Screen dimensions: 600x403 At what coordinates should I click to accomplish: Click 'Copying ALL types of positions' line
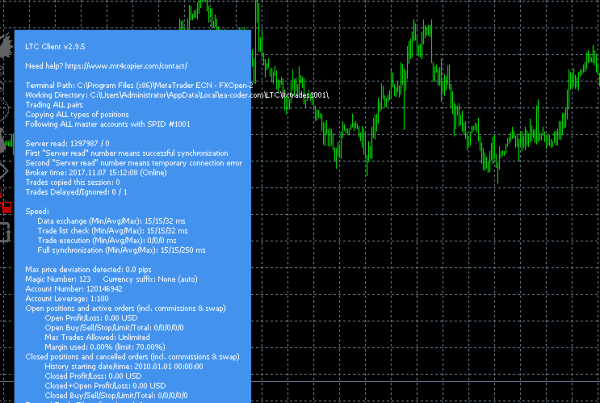(77, 114)
